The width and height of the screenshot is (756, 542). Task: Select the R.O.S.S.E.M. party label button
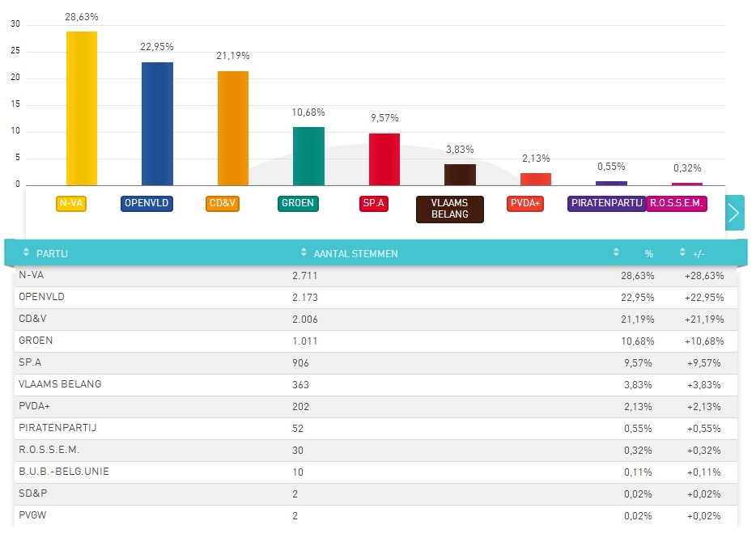tap(676, 203)
